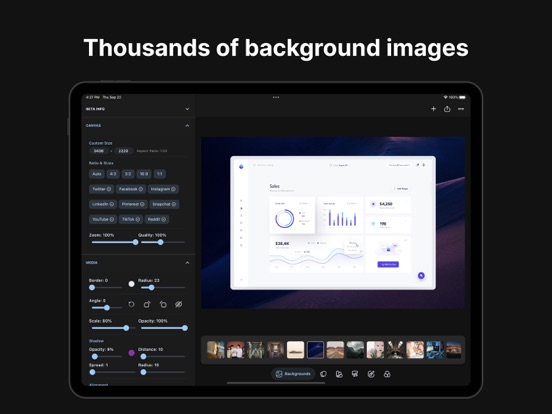
Task: Choose the blue desk workspace background thumbnail
Action: [435, 350]
